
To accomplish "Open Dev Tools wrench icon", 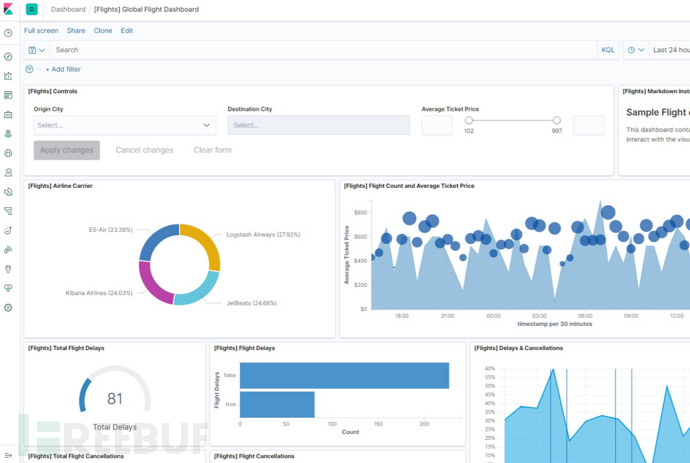I will 8,269.
